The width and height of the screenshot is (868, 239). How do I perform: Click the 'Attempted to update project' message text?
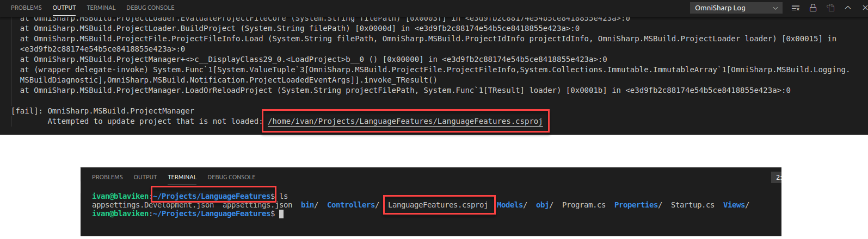[x=154, y=121]
